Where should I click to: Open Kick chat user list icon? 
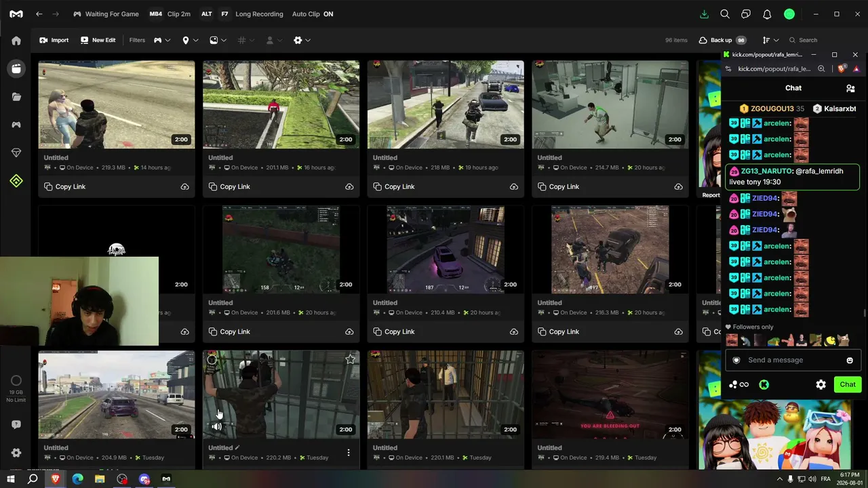[850, 88]
